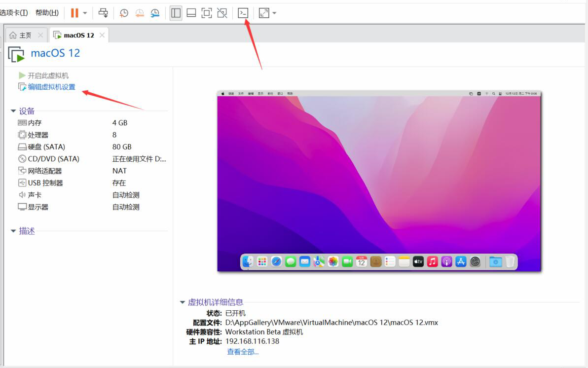Open Calendar in the guest dock

click(x=362, y=262)
